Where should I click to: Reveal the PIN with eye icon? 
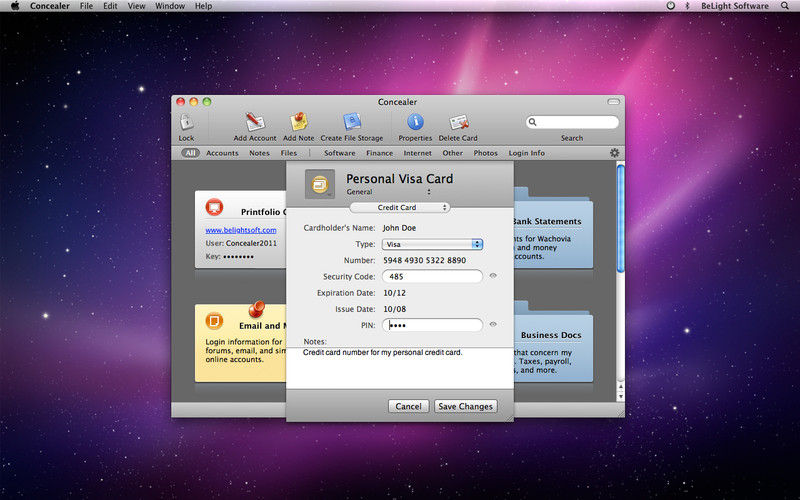coord(493,324)
